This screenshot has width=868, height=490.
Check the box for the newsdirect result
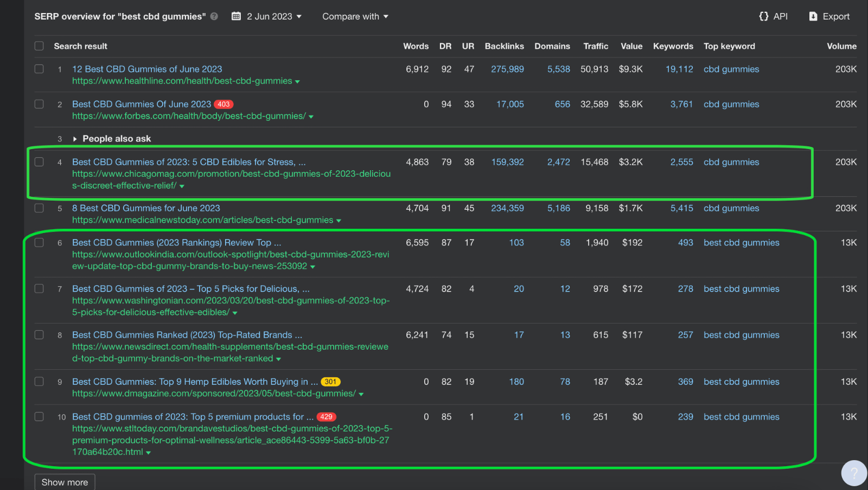39,334
